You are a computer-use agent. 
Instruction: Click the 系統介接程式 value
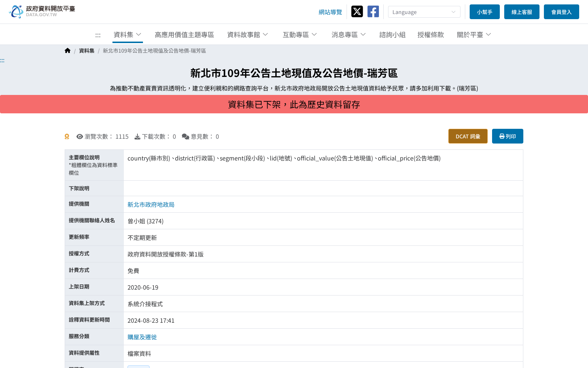145,304
